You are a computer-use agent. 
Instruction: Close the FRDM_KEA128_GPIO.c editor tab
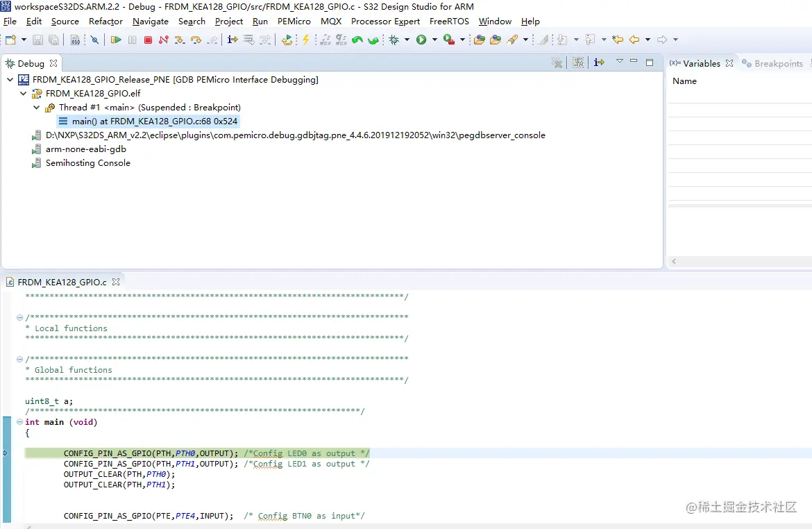[x=116, y=282]
